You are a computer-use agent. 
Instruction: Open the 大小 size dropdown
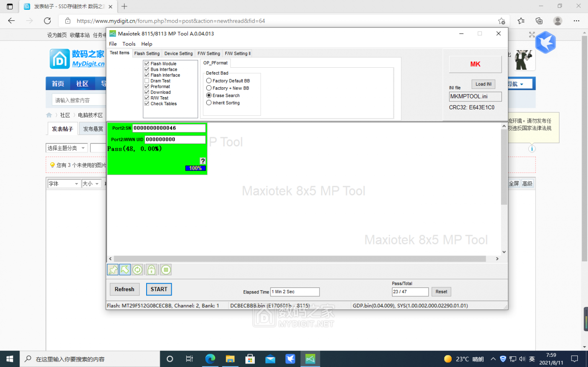pyautogui.click(x=91, y=183)
